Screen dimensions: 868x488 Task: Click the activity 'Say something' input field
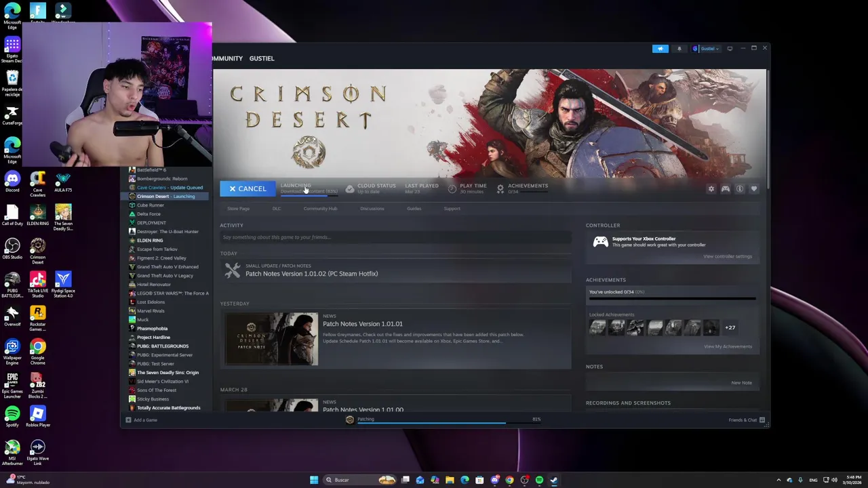(395, 237)
